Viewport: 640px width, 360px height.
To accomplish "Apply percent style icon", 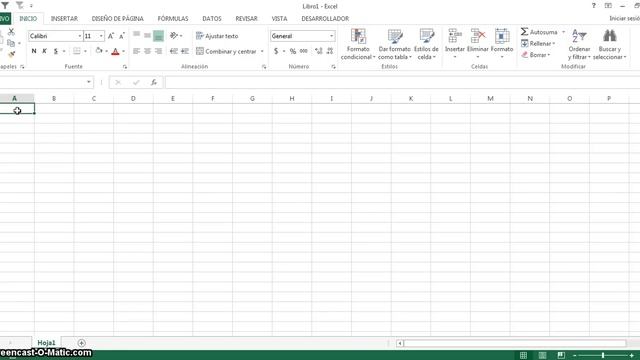I will point(293,51).
